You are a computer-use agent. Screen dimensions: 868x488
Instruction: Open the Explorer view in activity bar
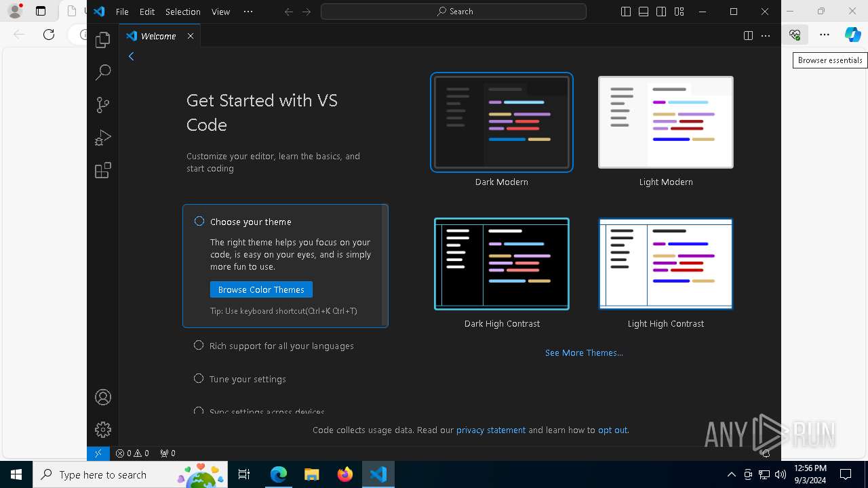pyautogui.click(x=103, y=40)
